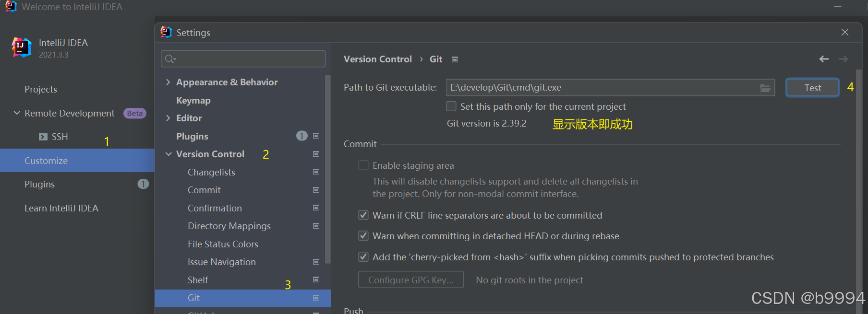Uncheck 'Warn when committing in detached HEAD'
Image resolution: width=868 pixels, height=314 pixels.
(363, 236)
